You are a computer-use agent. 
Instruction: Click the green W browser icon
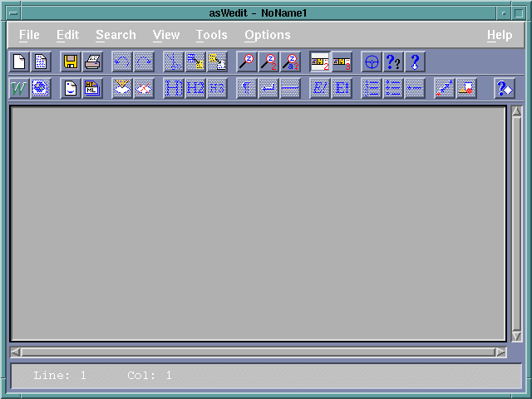point(19,88)
